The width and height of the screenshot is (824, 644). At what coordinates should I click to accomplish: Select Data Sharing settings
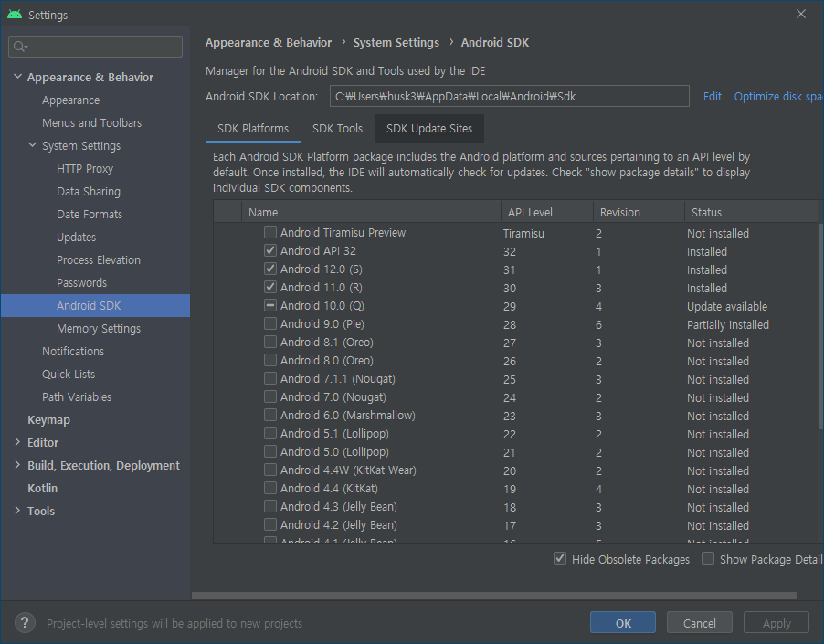coord(89,191)
